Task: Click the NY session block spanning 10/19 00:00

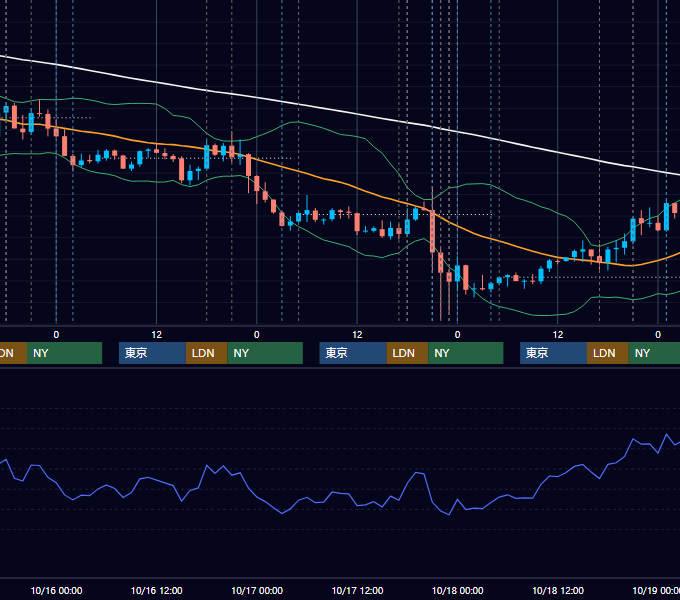Action: (654, 353)
